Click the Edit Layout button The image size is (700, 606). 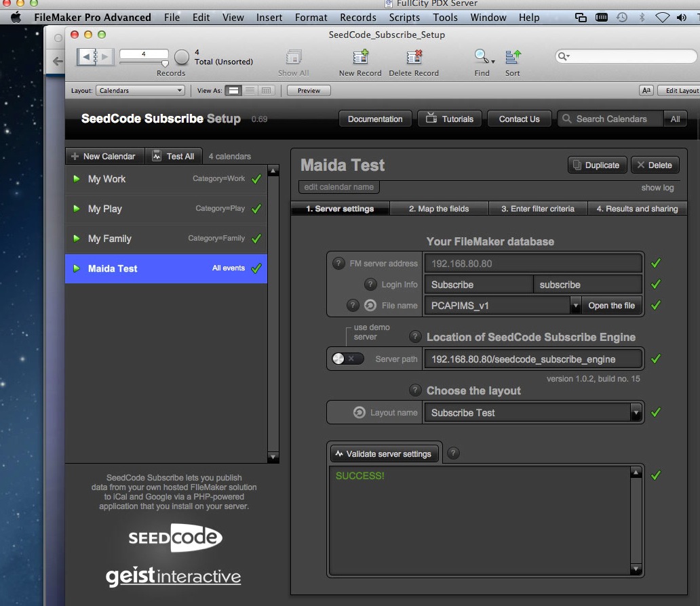tap(679, 91)
